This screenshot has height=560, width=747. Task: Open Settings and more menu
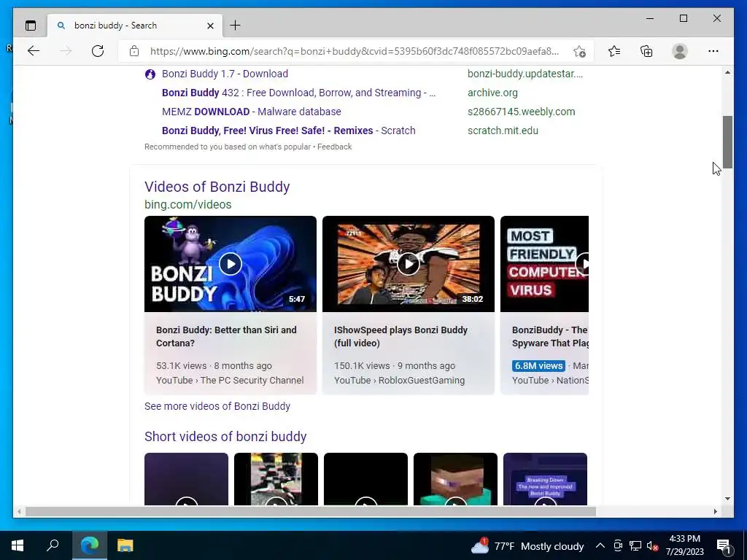713,51
